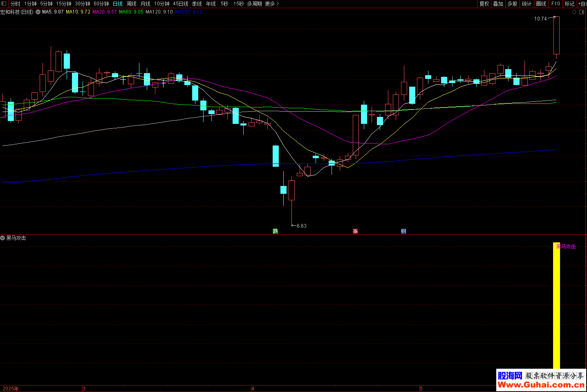Switch to the 月线 monthly tab
The width and height of the screenshot is (587, 392).
pyautogui.click(x=146, y=4)
